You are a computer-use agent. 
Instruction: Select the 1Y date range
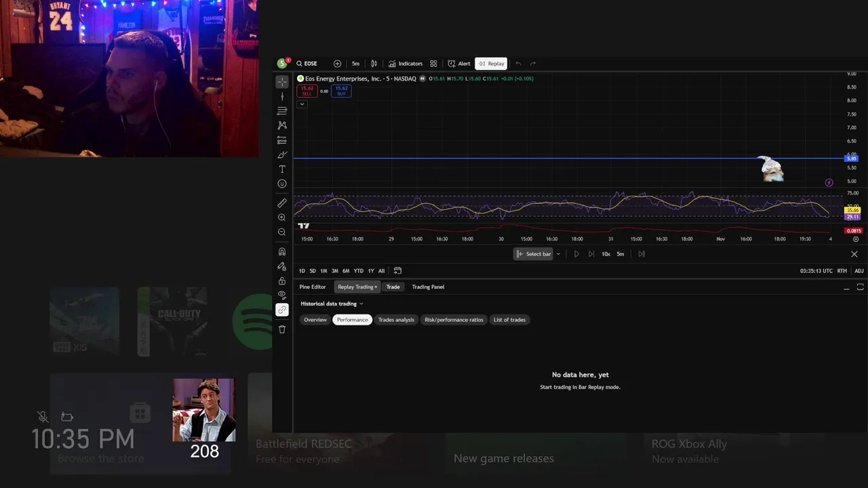pos(371,271)
